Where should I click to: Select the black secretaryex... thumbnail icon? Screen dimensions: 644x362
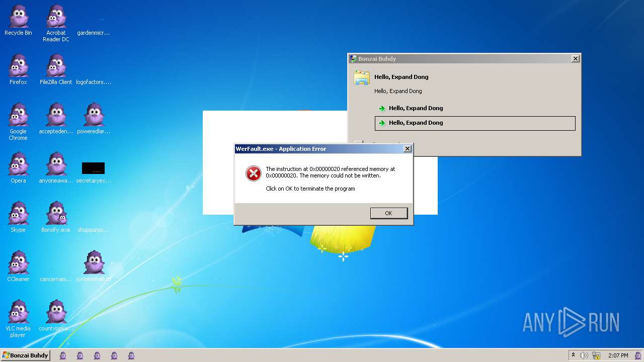(x=94, y=168)
